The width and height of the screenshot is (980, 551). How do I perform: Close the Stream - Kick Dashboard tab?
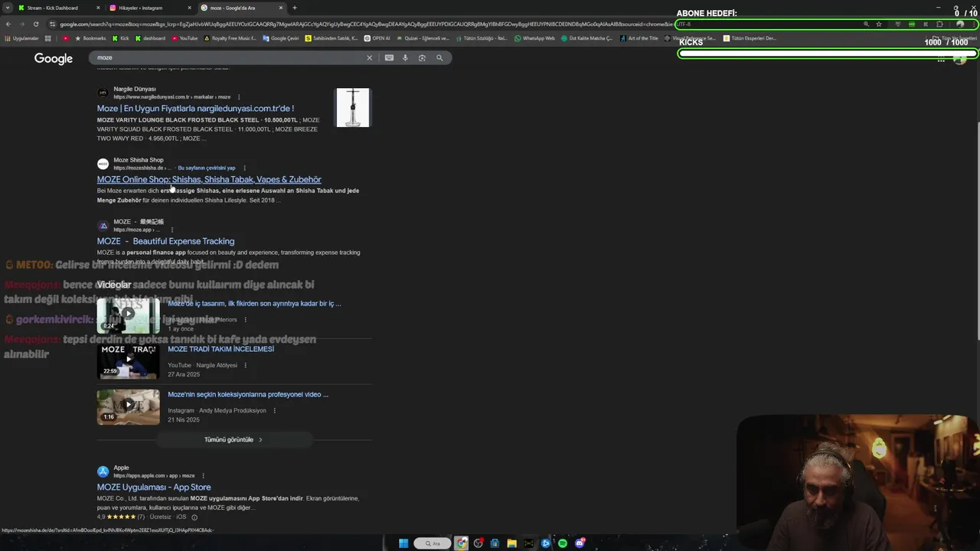[98, 8]
